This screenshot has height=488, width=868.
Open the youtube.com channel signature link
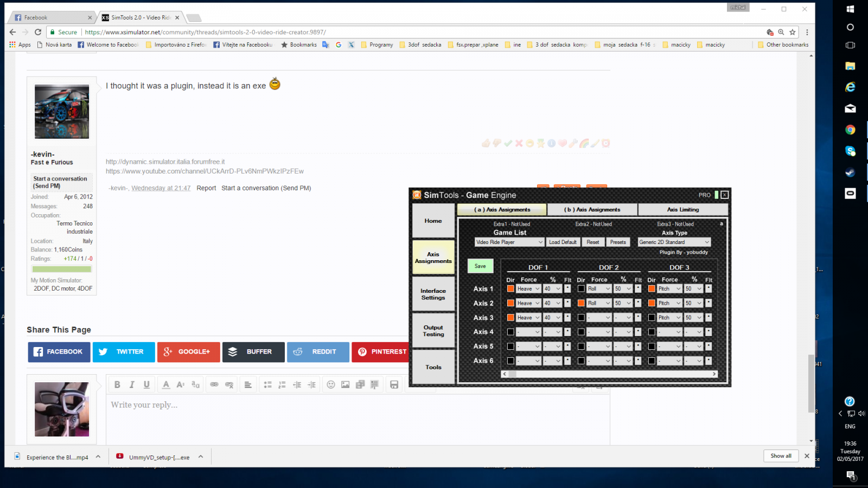click(205, 171)
